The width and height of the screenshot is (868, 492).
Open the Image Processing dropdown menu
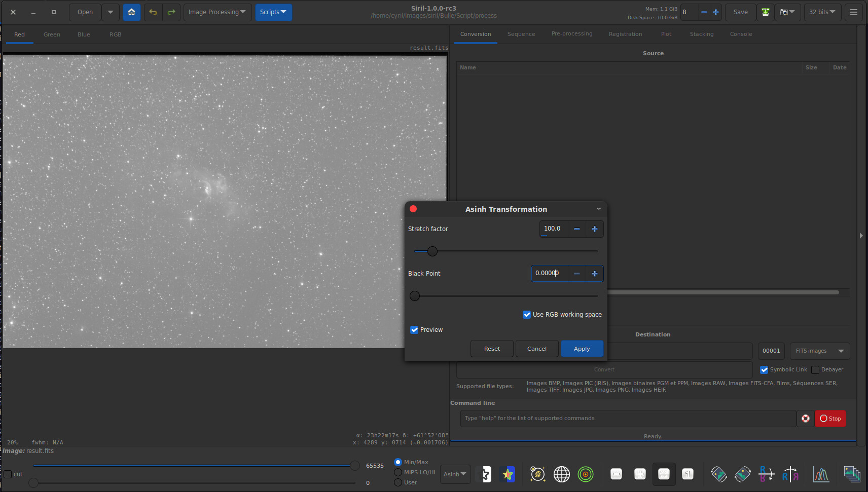pyautogui.click(x=217, y=12)
